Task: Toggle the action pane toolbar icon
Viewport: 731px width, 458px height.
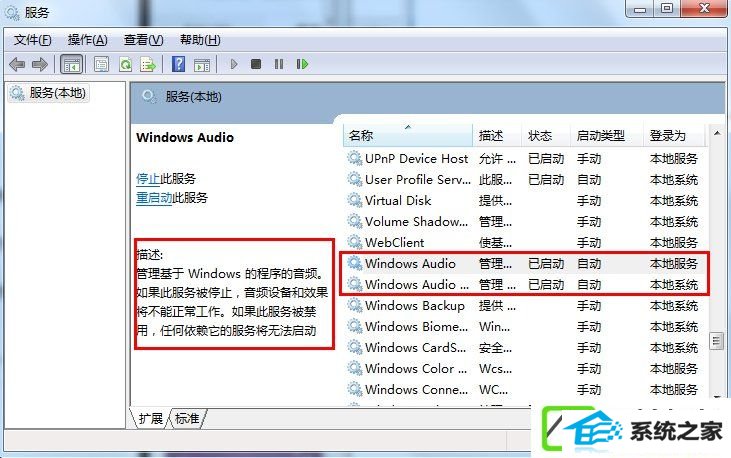Action: pyautogui.click(x=202, y=65)
